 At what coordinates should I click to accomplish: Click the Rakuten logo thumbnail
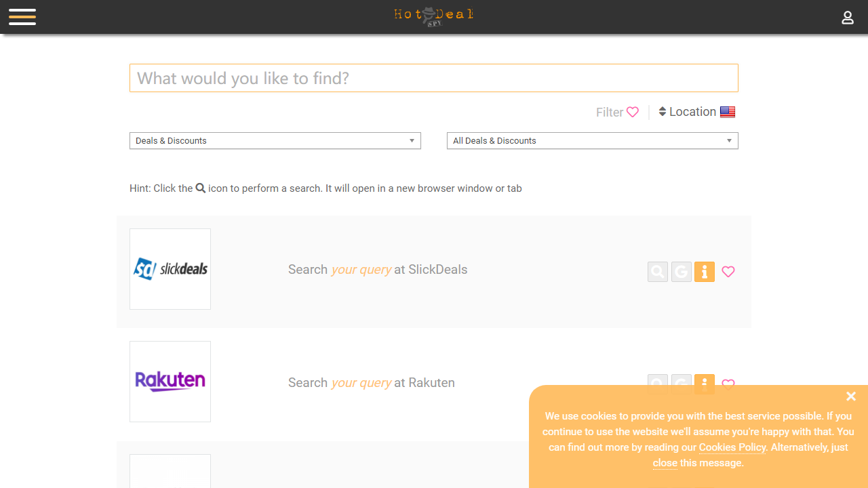tap(170, 382)
